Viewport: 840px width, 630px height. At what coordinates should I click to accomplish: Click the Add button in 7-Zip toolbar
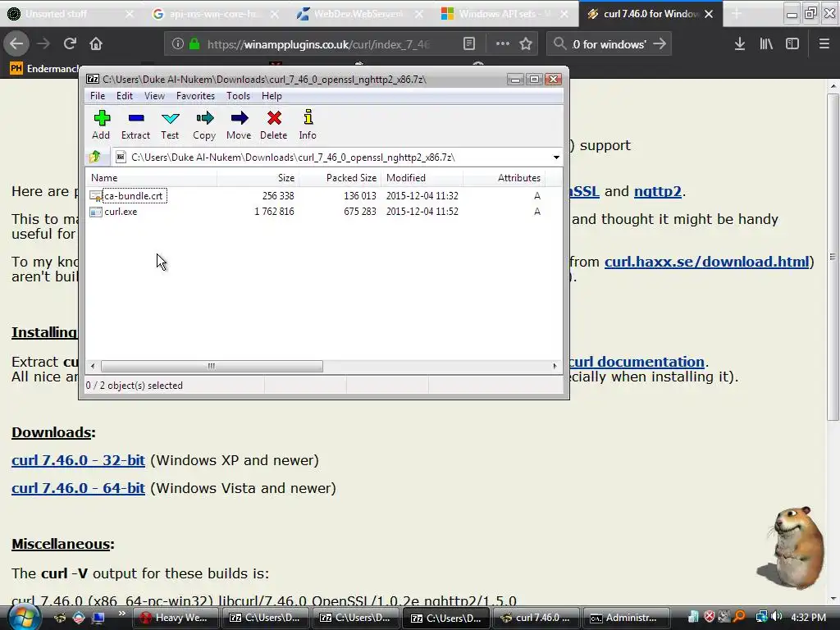[101, 125]
